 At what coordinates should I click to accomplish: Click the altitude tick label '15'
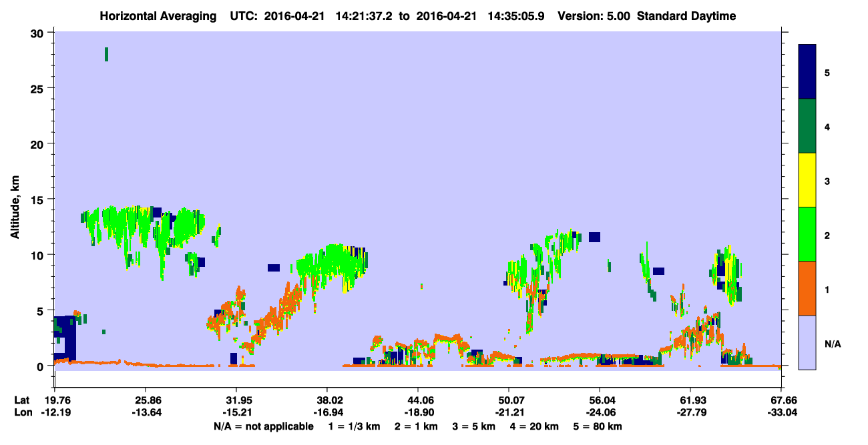click(39, 199)
